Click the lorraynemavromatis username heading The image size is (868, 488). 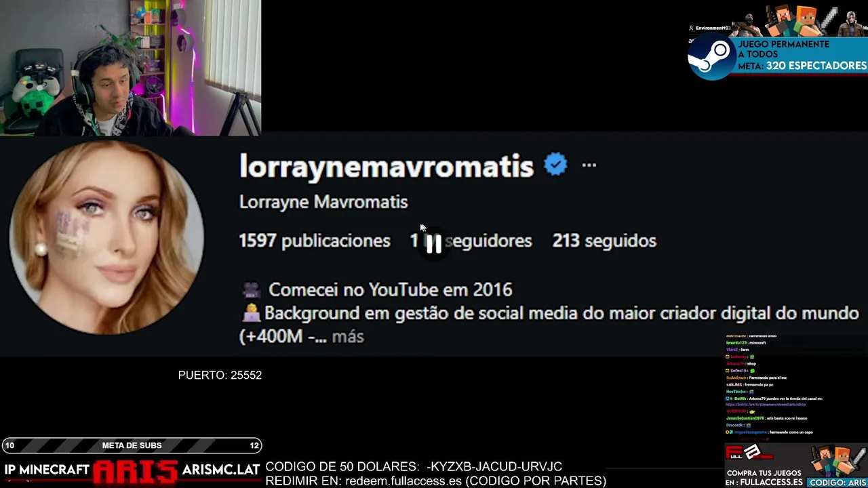[387, 166]
